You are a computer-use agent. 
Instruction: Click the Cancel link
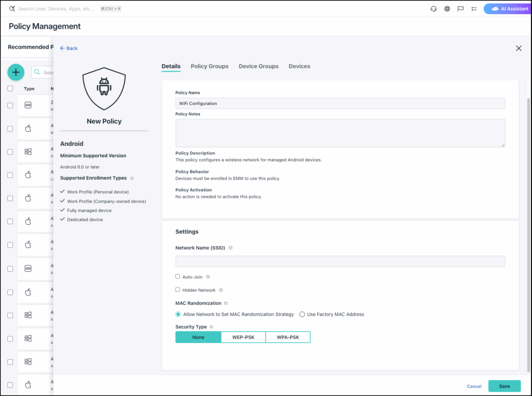(474, 386)
